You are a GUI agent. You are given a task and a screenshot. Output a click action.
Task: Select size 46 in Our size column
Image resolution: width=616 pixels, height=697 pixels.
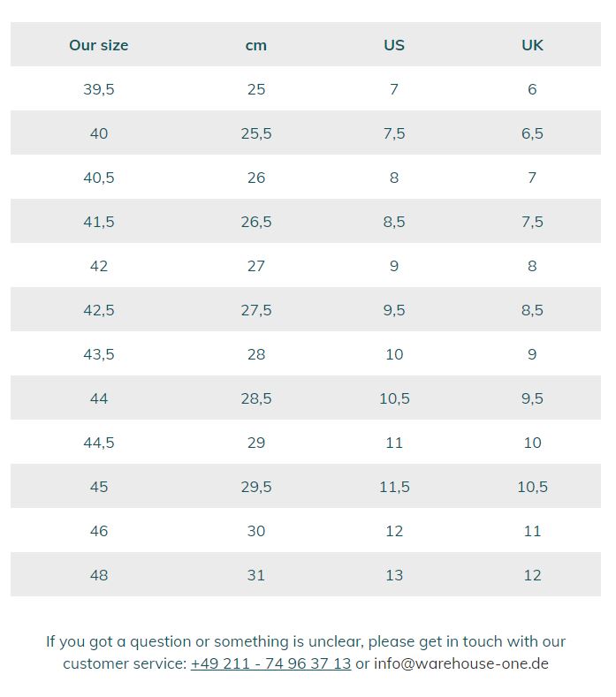pyautogui.click(x=99, y=531)
